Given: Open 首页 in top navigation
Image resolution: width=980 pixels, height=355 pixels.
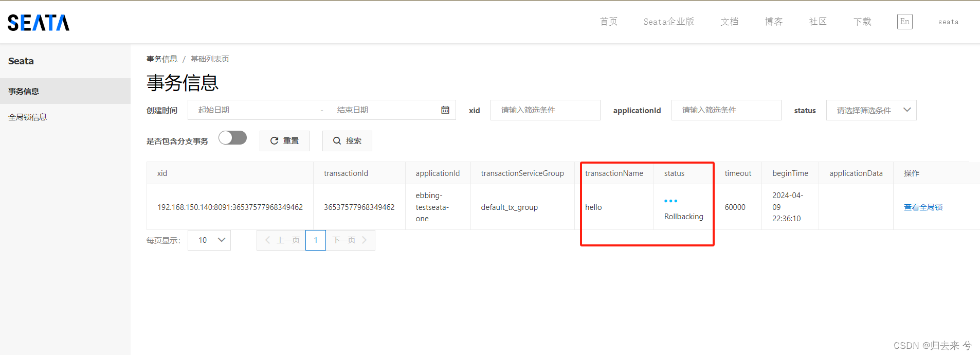Looking at the screenshot, I should pyautogui.click(x=608, y=22).
